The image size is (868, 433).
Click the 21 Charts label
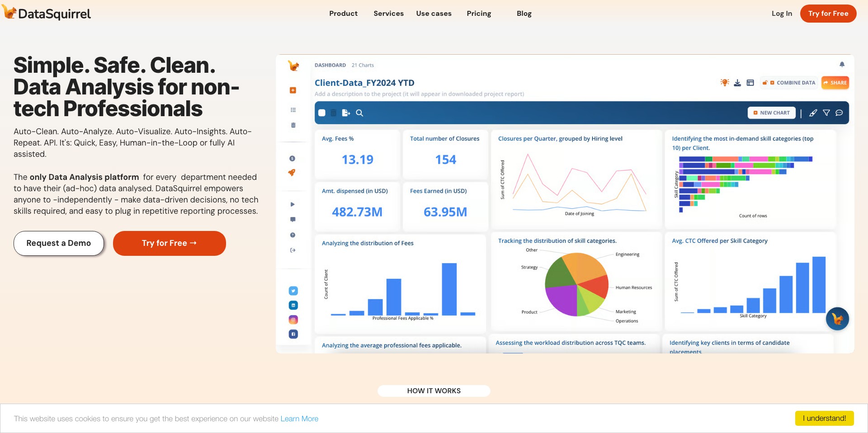click(363, 65)
